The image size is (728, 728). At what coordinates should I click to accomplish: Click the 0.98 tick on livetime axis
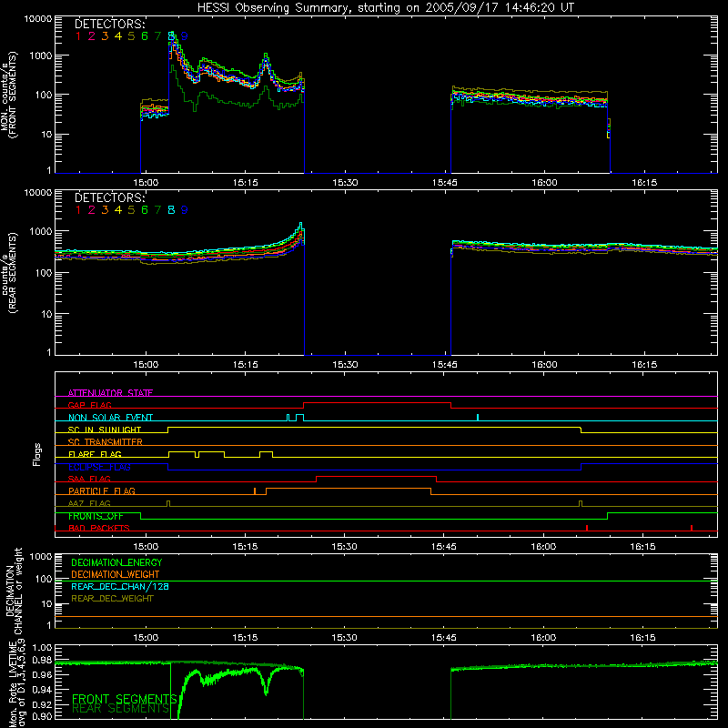point(42,660)
